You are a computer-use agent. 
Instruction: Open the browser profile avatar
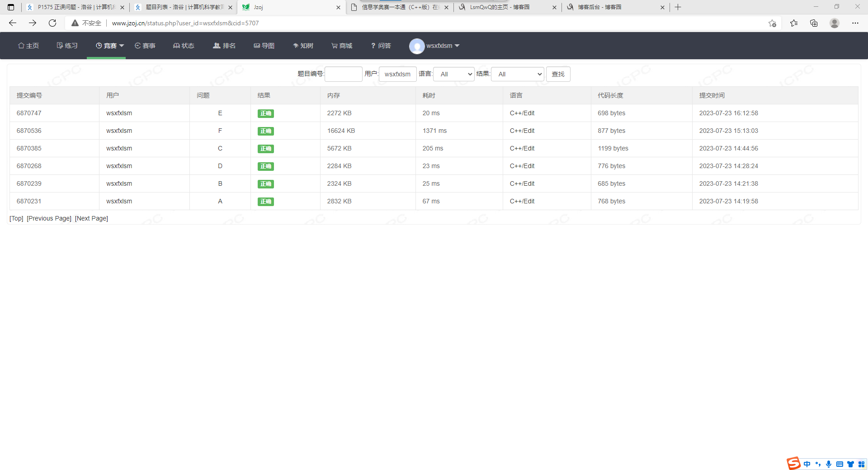[x=835, y=23]
